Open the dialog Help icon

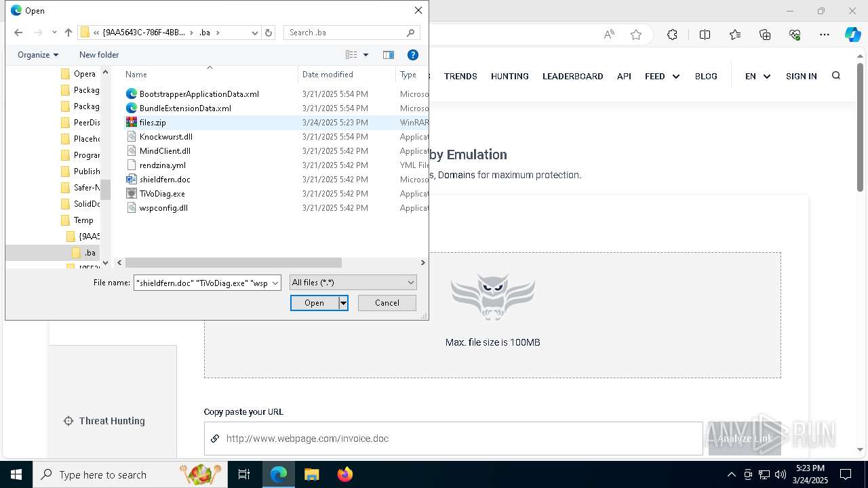412,55
